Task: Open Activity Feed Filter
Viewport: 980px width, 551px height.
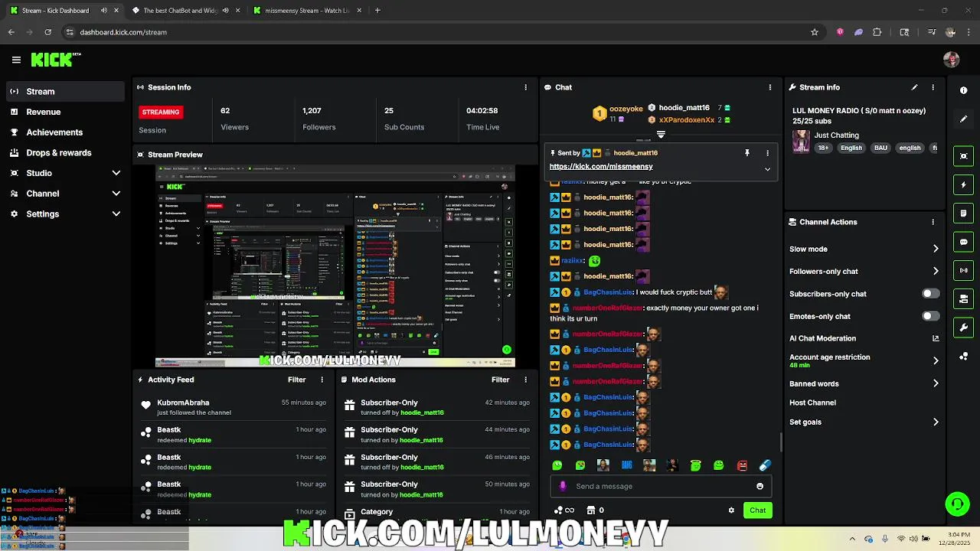Action: [x=296, y=380]
